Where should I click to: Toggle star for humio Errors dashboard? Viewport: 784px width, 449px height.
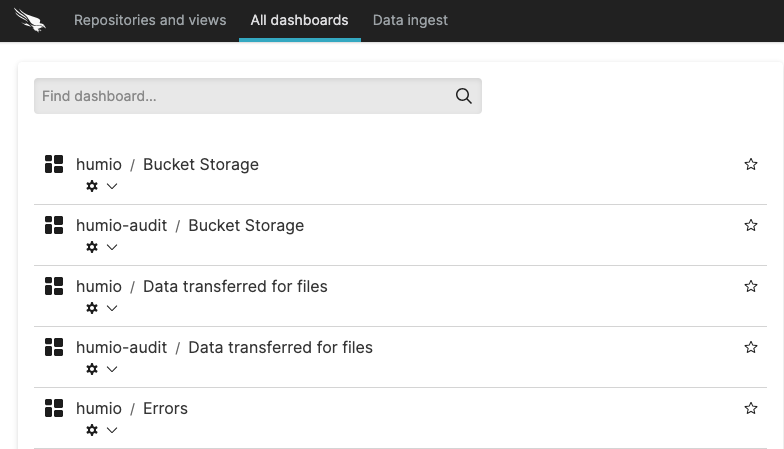coord(751,408)
